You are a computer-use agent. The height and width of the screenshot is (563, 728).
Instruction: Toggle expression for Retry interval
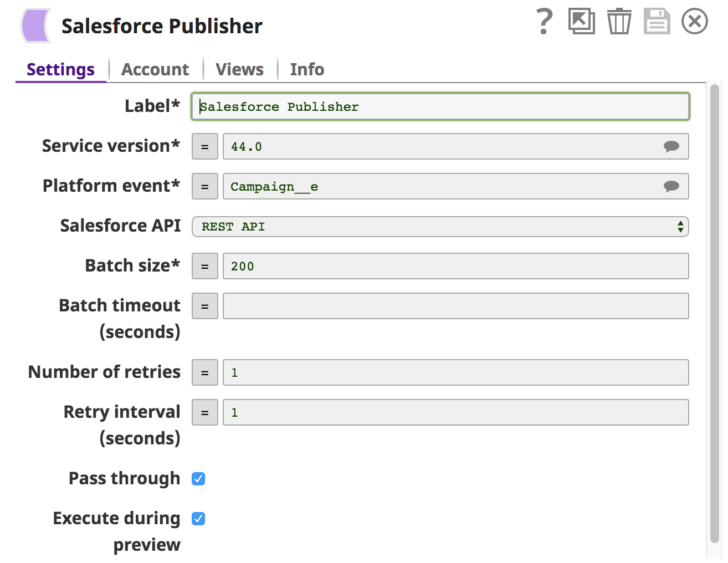[205, 412]
